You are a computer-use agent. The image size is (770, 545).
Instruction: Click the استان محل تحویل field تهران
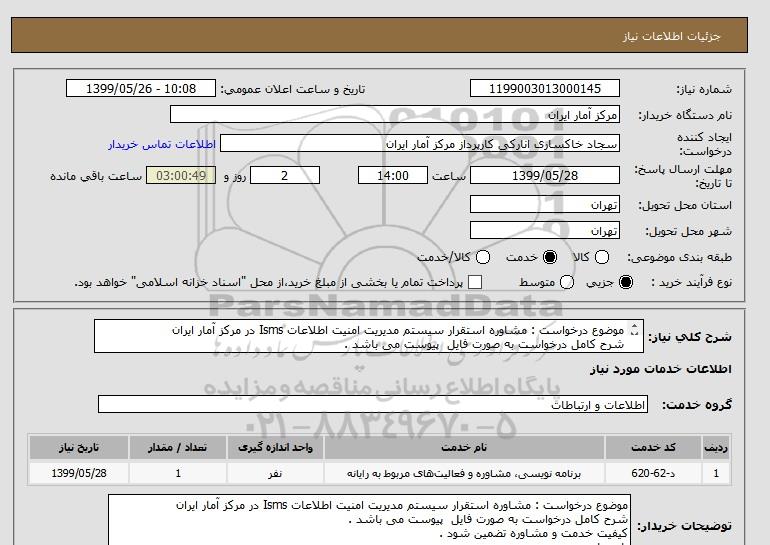pos(545,204)
